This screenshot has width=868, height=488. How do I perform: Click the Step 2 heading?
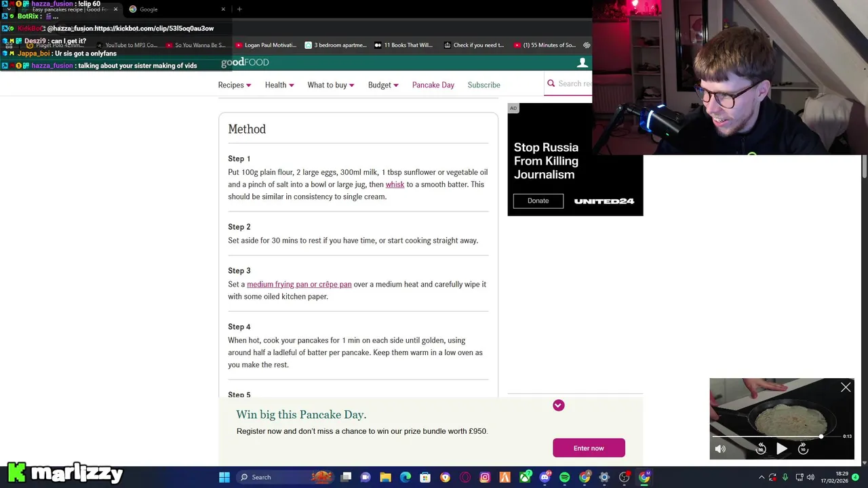click(239, 226)
